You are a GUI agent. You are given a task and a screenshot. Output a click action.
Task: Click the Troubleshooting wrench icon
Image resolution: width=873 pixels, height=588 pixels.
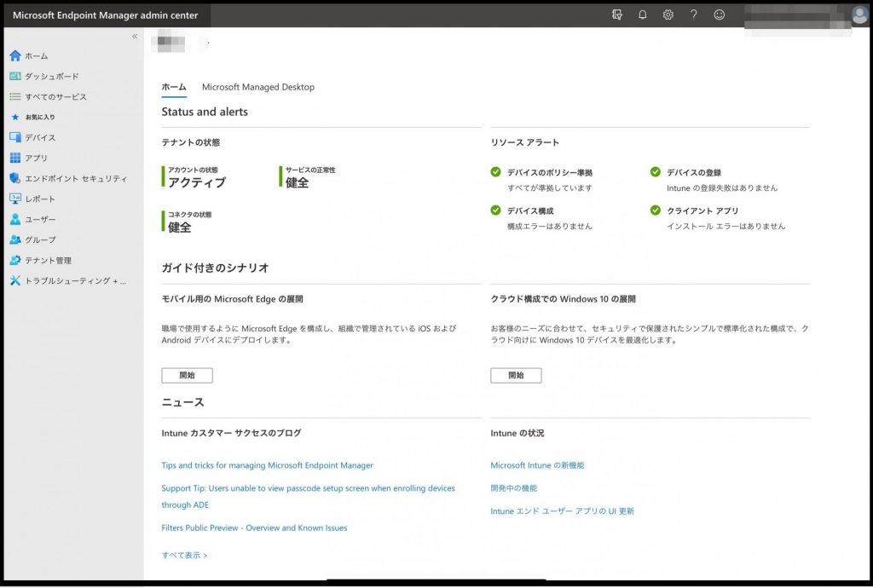[15, 281]
